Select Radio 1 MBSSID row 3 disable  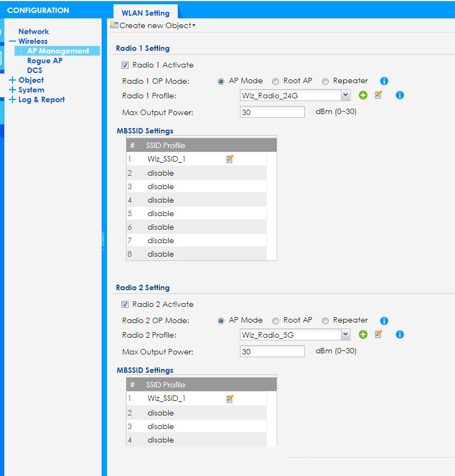coord(196,186)
